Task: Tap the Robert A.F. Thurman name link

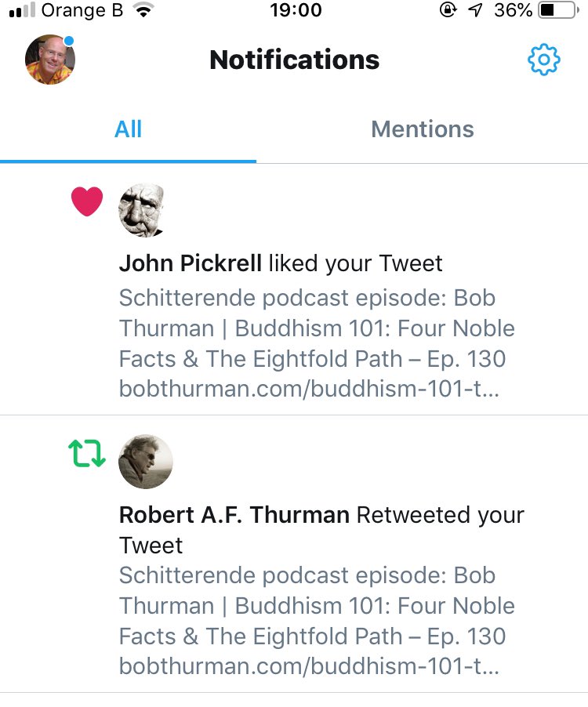Action: 234,514
